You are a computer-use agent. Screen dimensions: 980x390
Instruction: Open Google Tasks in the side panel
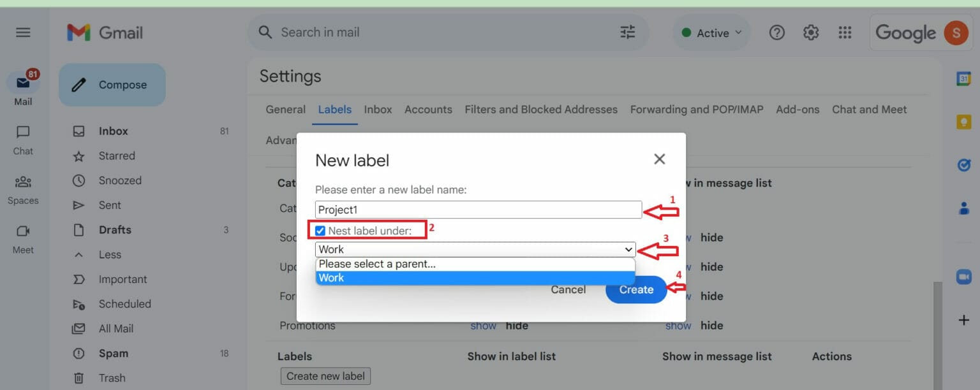point(965,165)
